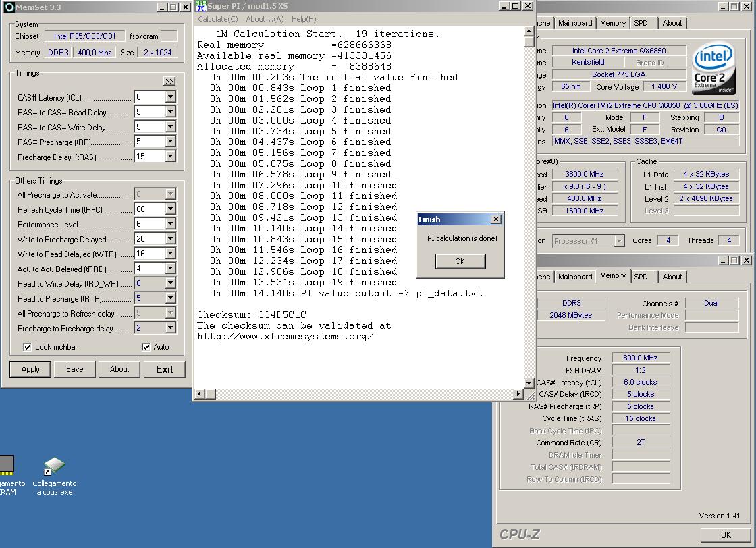This screenshot has width=756, height=548.
Task: Click the Intel Core 2 Extreme QX6850 name field
Action: 619,51
